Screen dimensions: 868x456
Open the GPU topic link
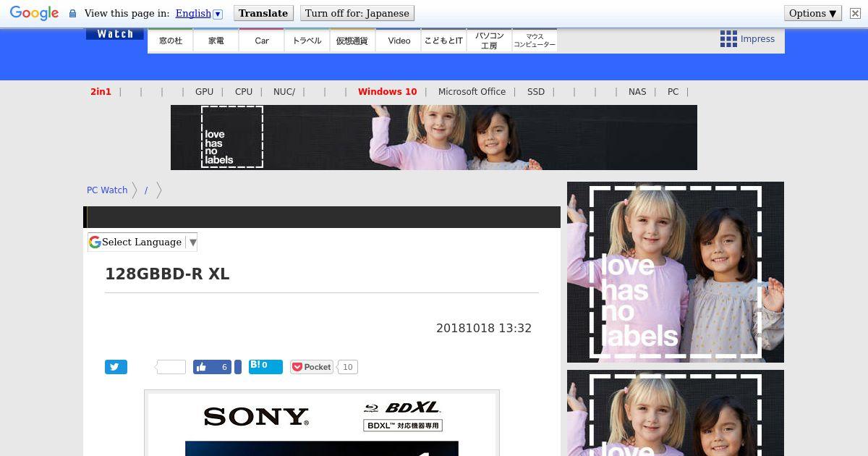(204, 92)
